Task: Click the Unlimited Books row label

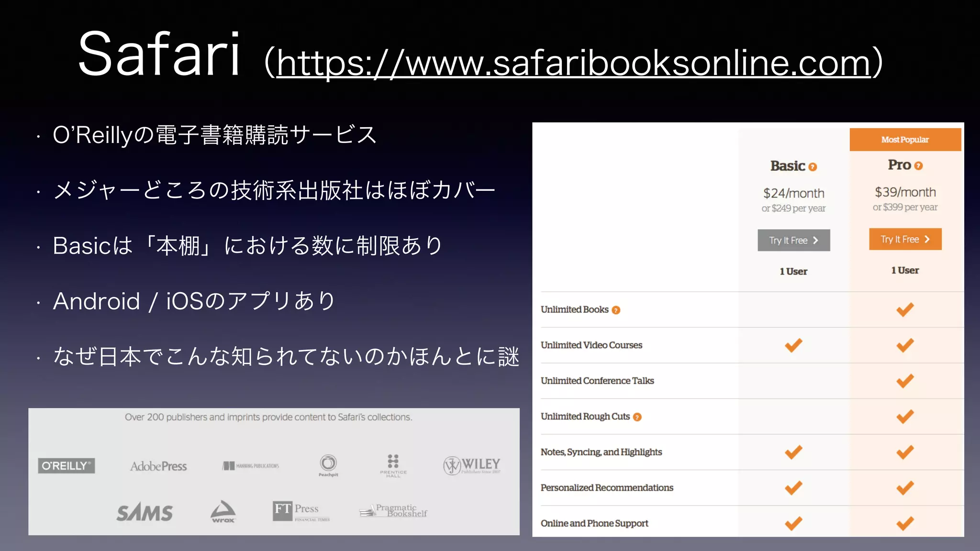Action: click(575, 309)
